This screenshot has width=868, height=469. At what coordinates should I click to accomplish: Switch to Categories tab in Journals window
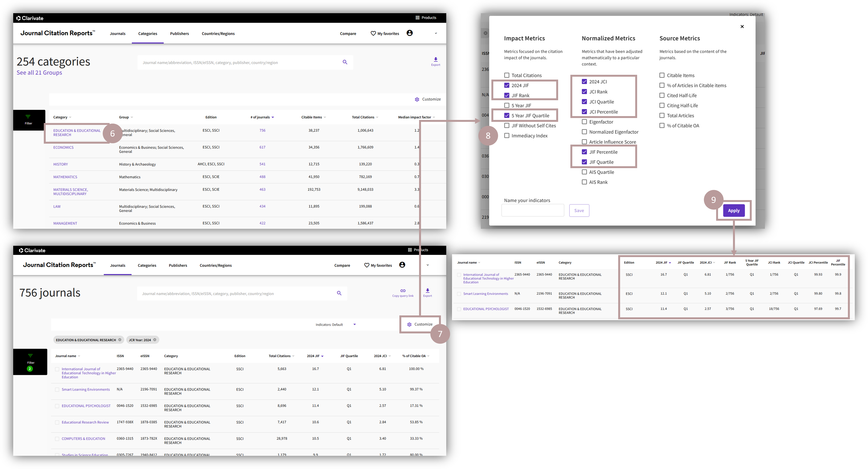147,265
